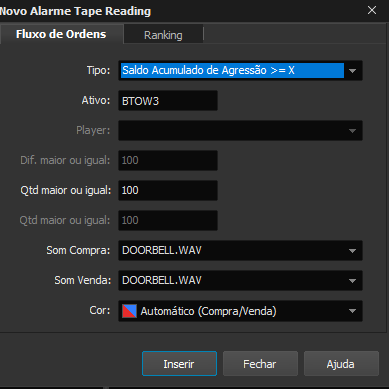This screenshot has width=389, height=389.
Task: Click the Fechar button
Action: [260, 364]
